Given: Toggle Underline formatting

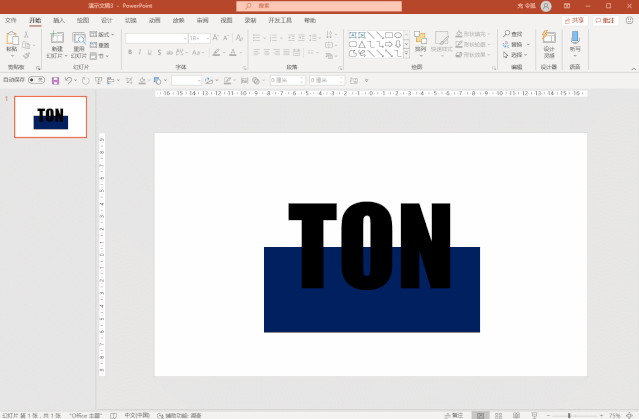Looking at the screenshot, I should click(150, 52).
